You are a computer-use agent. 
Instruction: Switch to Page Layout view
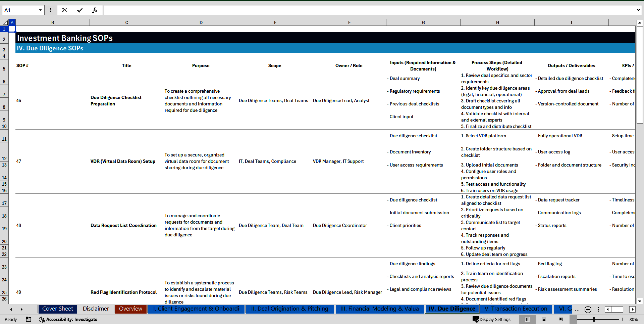pyautogui.click(x=544, y=319)
